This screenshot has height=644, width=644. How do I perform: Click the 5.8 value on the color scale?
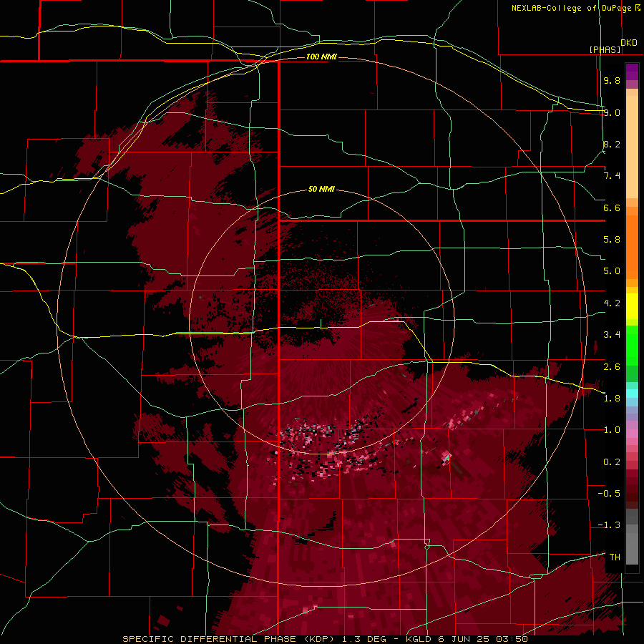[x=612, y=240]
